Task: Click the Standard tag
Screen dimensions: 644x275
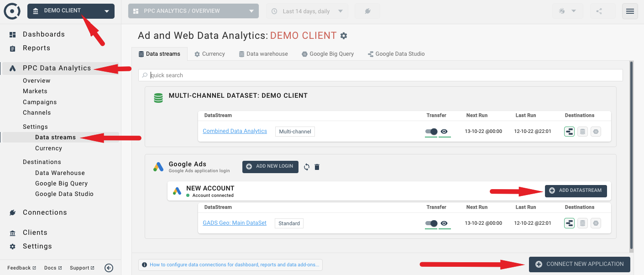Action: 289,223
